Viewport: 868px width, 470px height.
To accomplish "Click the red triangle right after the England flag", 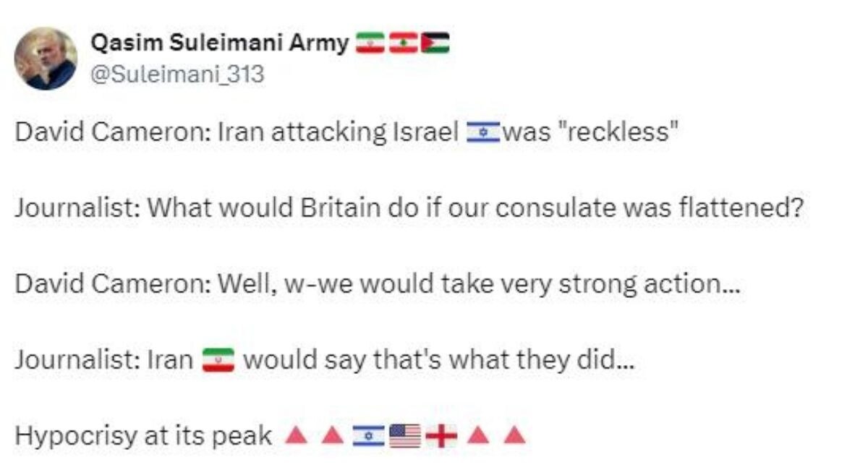I will click(477, 435).
